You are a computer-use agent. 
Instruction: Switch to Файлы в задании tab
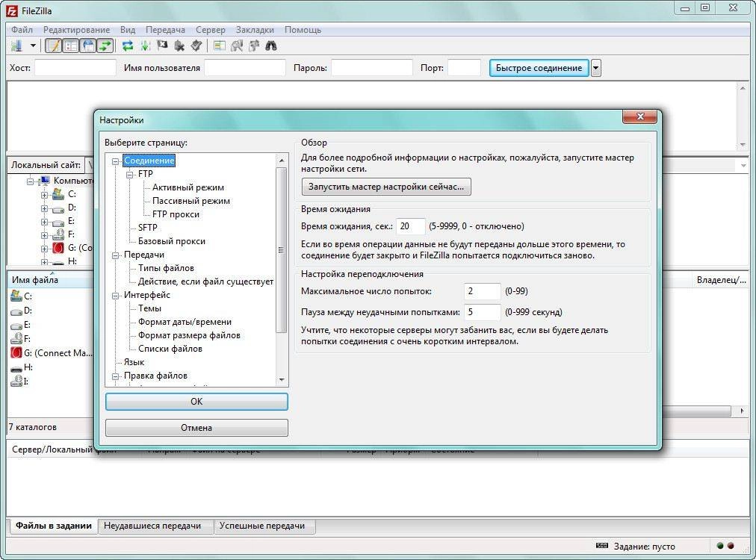pos(54,526)
